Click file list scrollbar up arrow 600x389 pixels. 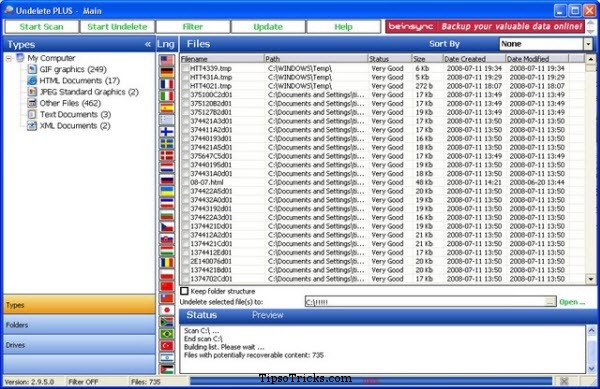pyautogui.click(x=591, y=59)
